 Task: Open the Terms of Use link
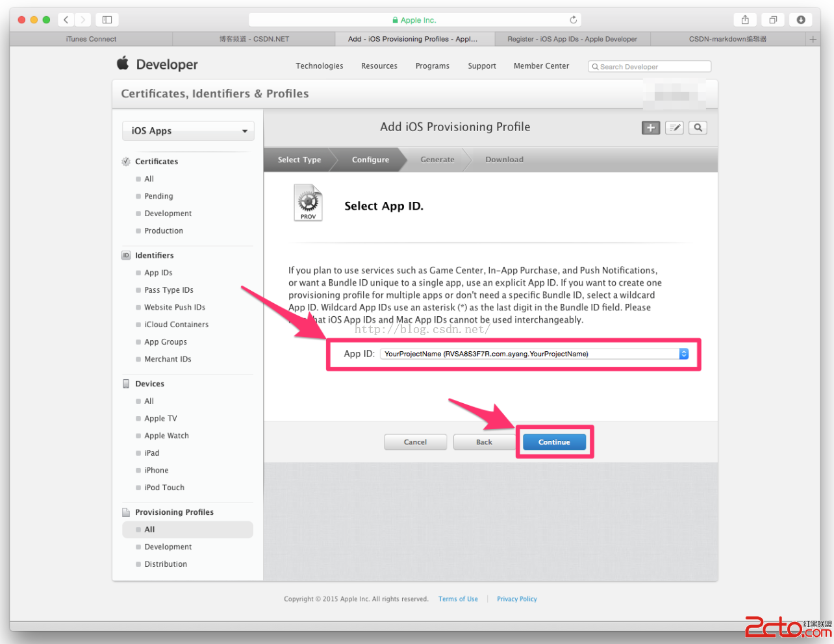[458, 599]
